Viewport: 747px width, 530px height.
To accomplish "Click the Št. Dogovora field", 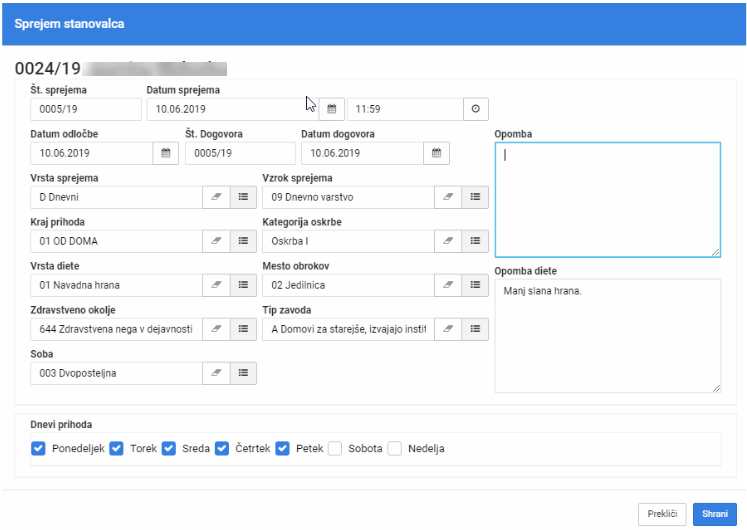I will click(x=240, y=153).
